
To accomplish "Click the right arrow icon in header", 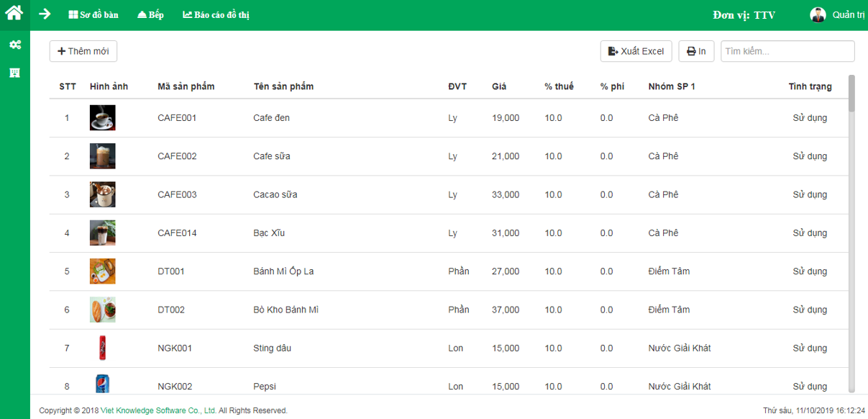I will click(45, 14).
